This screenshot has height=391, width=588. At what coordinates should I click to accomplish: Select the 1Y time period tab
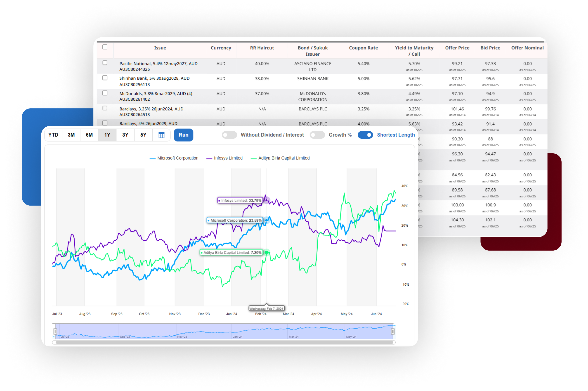[107, 135]
